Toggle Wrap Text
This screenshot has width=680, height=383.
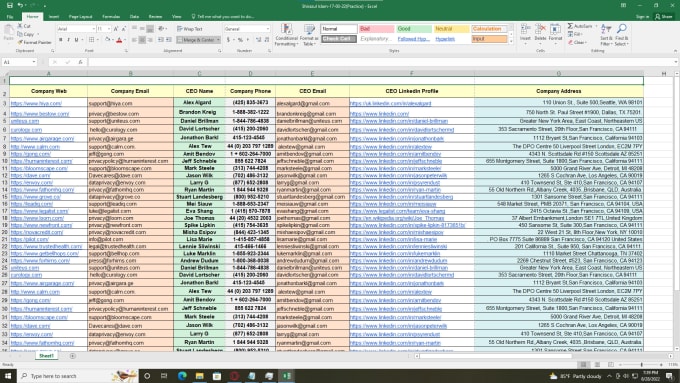[x=190, y=29]
